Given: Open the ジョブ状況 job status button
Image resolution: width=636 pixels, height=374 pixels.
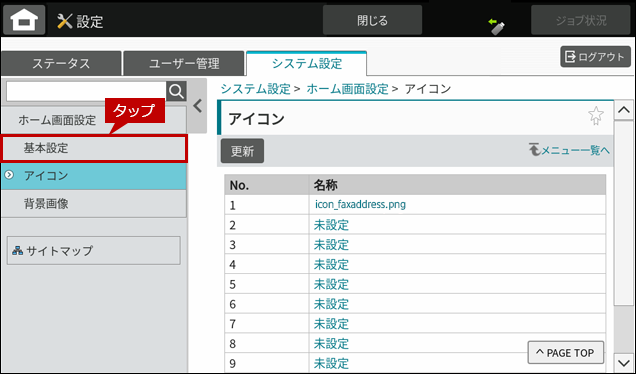Looking at the screenshot, I should [581, 20].
